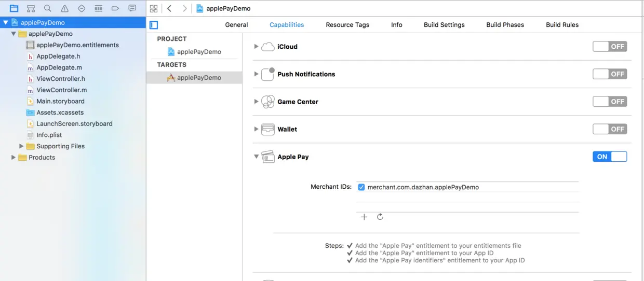The width and height of the screenshot is (644, 281).
Task: Show the Breakpoint navigator icon
Action: pyautogui.click(x=115, y=8)
